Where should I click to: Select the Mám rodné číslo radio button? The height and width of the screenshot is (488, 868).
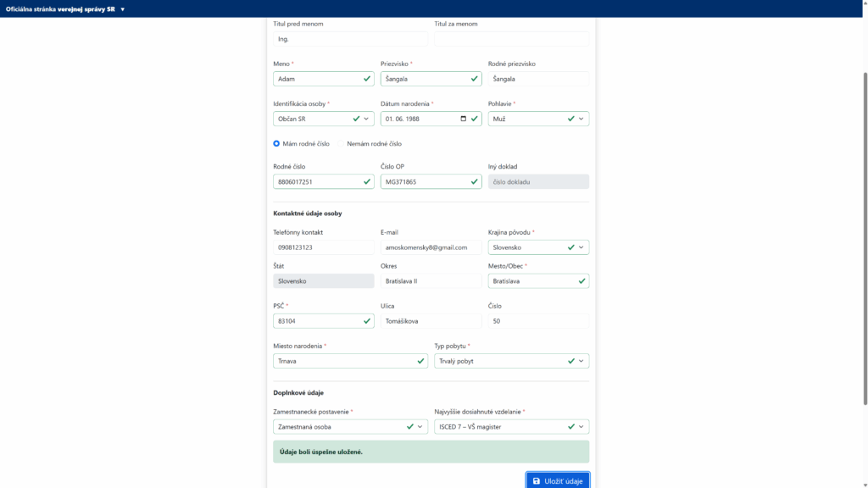click(x=276, y=144)
